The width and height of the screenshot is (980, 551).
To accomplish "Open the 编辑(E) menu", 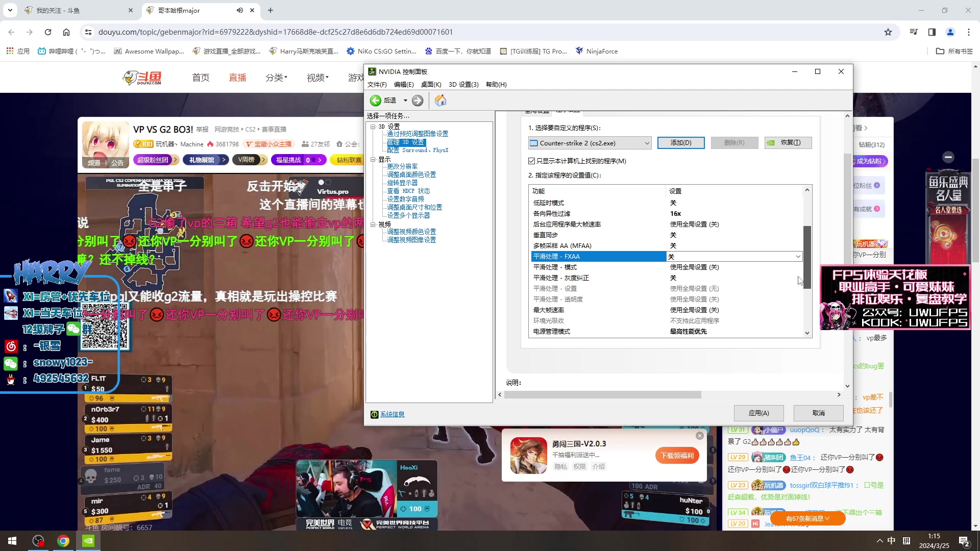I will pos(404,85).
